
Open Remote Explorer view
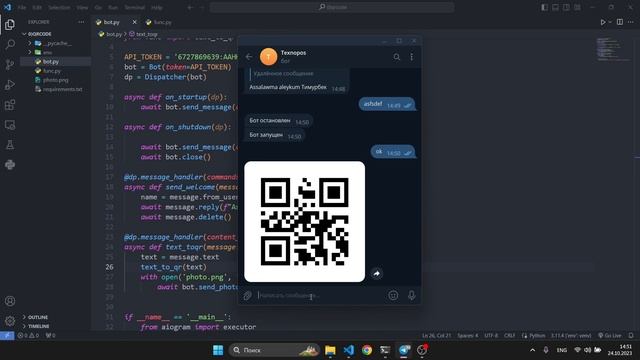[x=10, y=125]
